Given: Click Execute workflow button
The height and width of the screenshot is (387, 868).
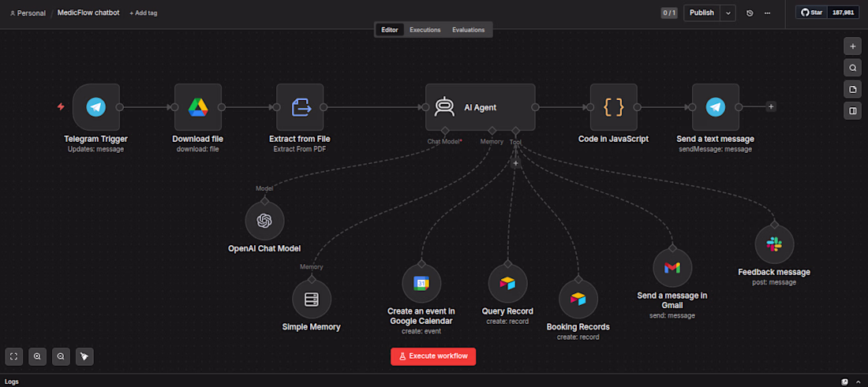Looking at the screenshot, I should pos(433,356).
